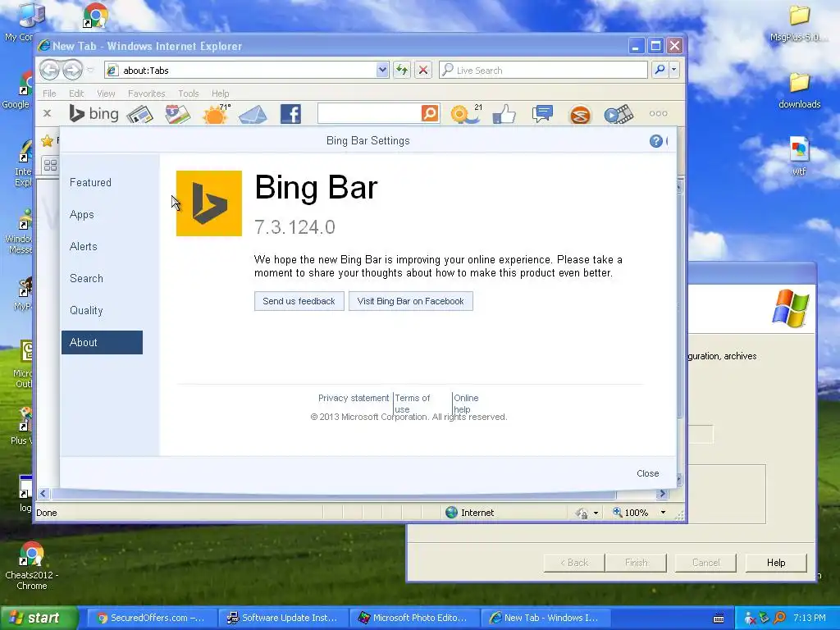This screenshot has height=630, width=840.
Task: Open the View menu
Action: [x=106, y=94]
